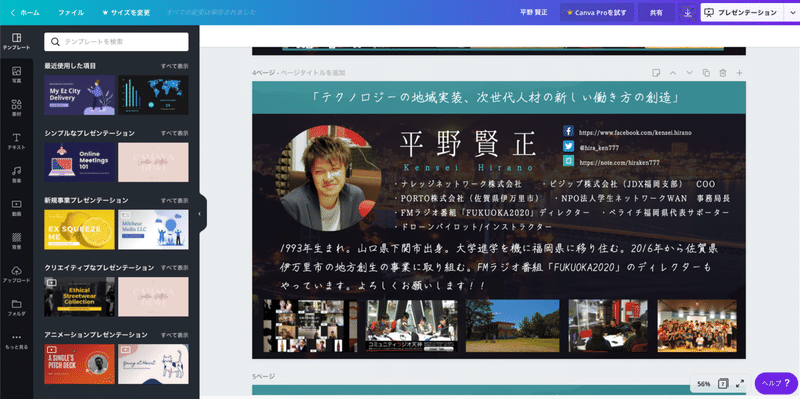Click the Canva Proを試す button
Image resolution: width=800 pixels, height=399 pixels.
pos(596,13)
